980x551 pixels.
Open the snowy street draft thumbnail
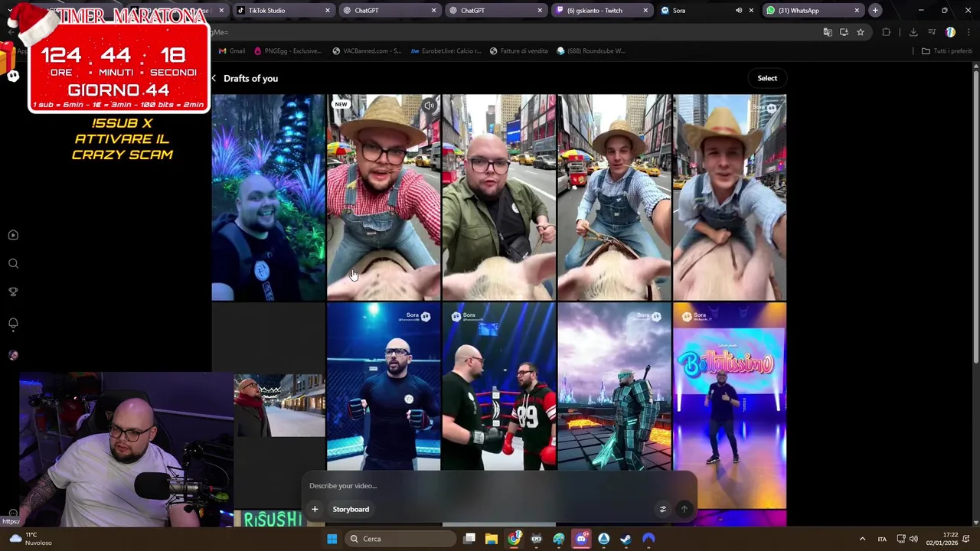tap(279, 406)
